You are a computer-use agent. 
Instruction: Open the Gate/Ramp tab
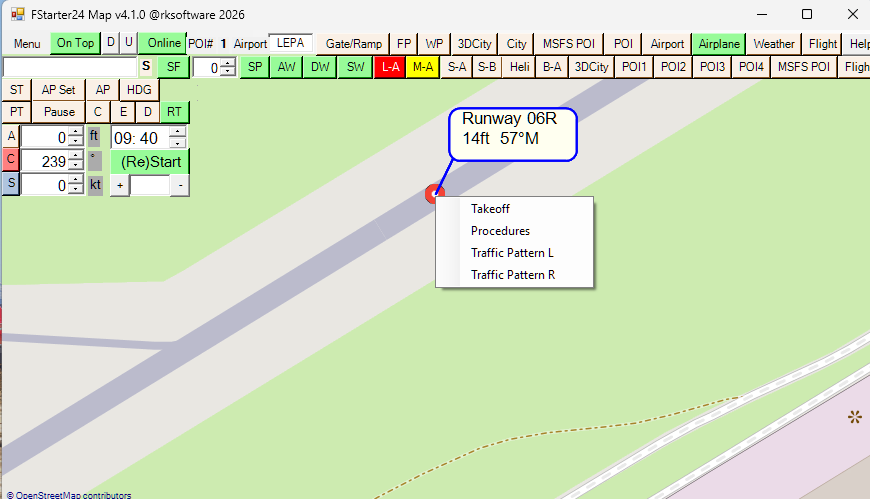(x=353, y=44)
